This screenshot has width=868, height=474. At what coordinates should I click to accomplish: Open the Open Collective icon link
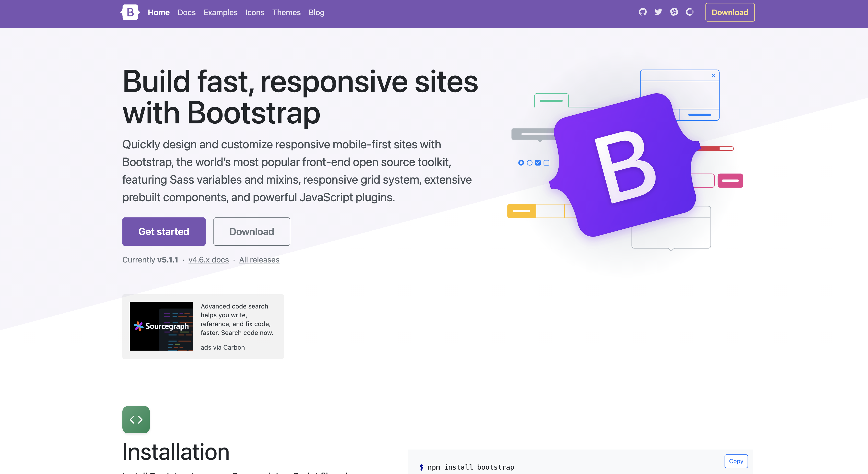coord(690,12)
